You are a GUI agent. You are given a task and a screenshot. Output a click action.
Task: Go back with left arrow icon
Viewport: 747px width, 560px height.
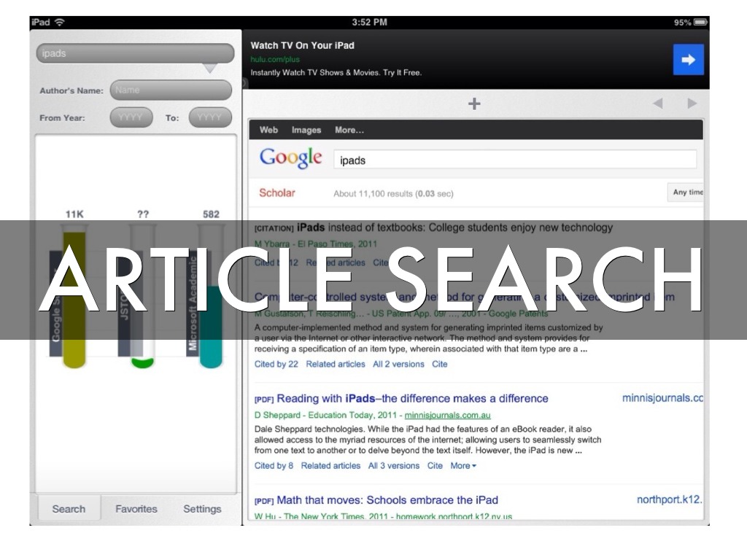pyautogui.click(x=657, y=104)
